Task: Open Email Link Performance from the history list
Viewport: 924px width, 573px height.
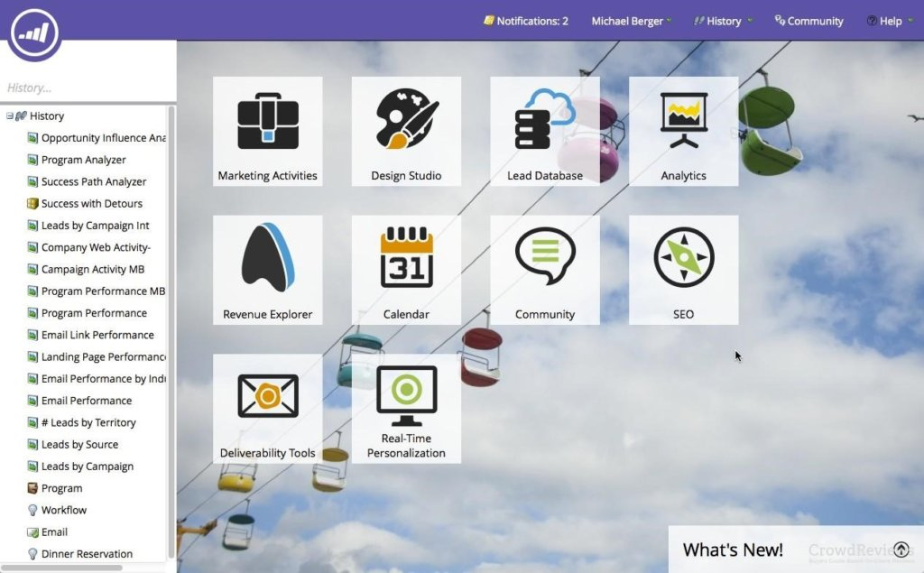Action: (99, 335)
